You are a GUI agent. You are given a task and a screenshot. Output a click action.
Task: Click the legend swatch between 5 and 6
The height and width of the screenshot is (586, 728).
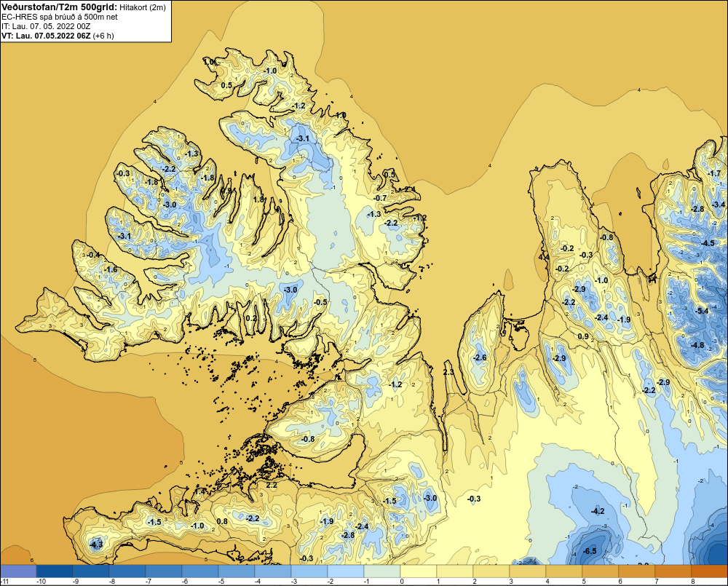tap(601, 571)
